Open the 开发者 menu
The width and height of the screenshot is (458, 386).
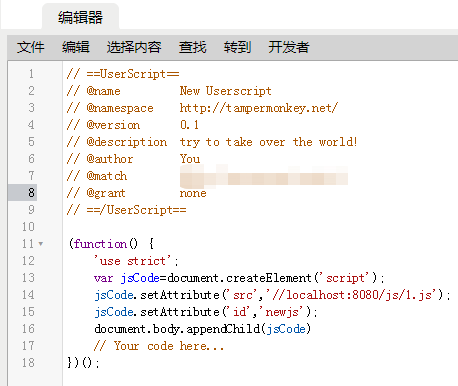click(289, 47)
